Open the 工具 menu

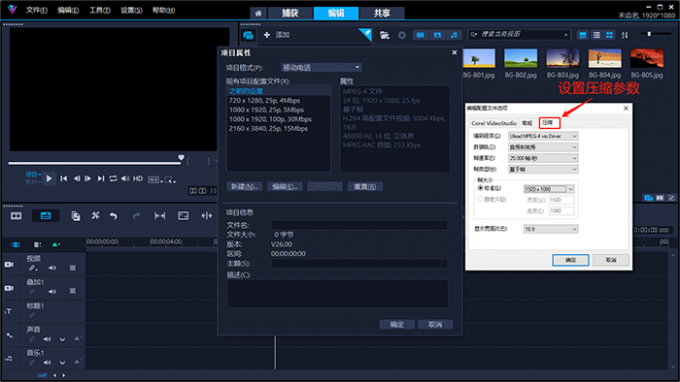tap(100, 10)
